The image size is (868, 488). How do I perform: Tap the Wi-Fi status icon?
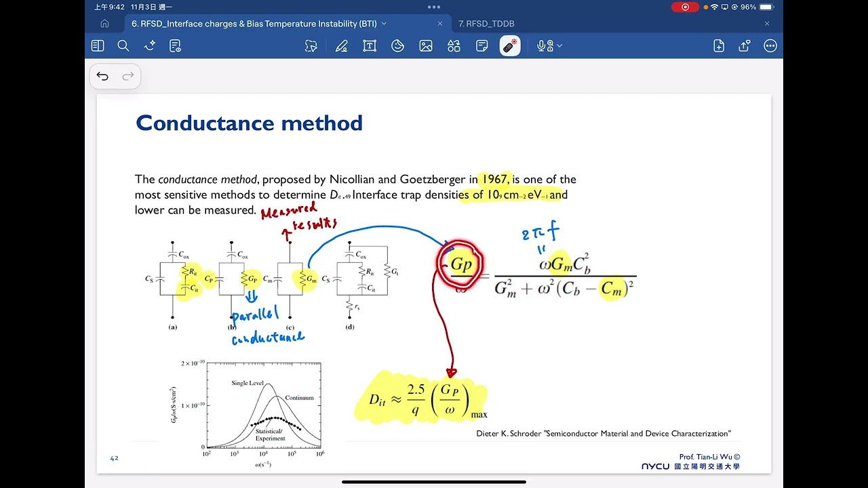point(715,7)
